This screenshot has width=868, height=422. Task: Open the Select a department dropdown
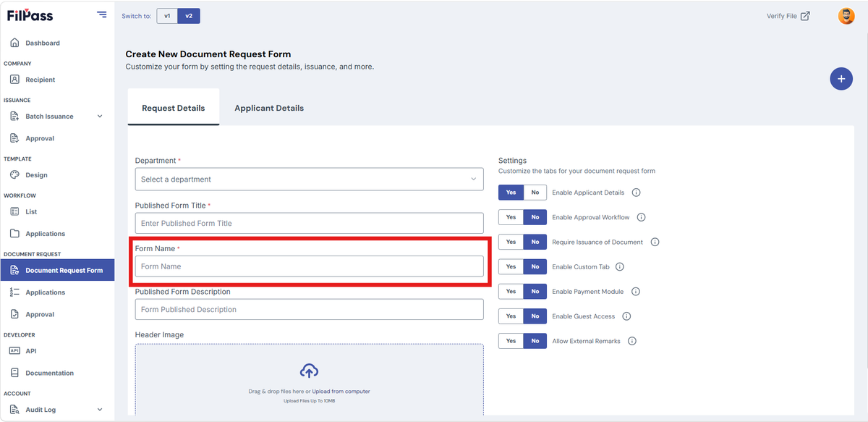pyautogui.click(x=309, y=179)
